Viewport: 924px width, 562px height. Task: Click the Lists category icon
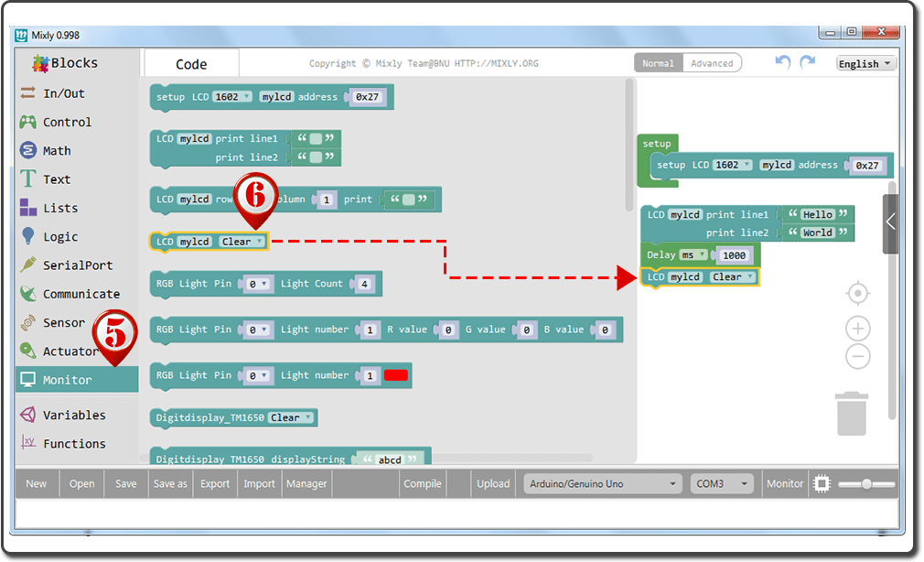27,207
